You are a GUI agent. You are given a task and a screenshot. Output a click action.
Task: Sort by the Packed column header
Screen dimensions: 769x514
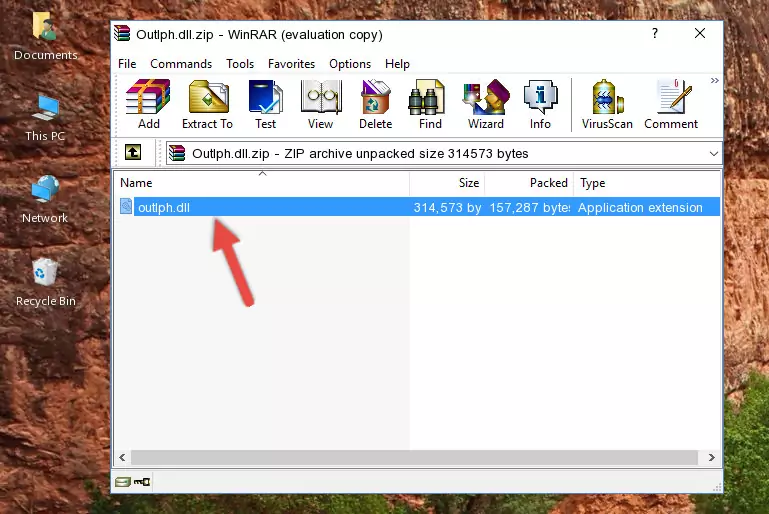pos(529,183)
